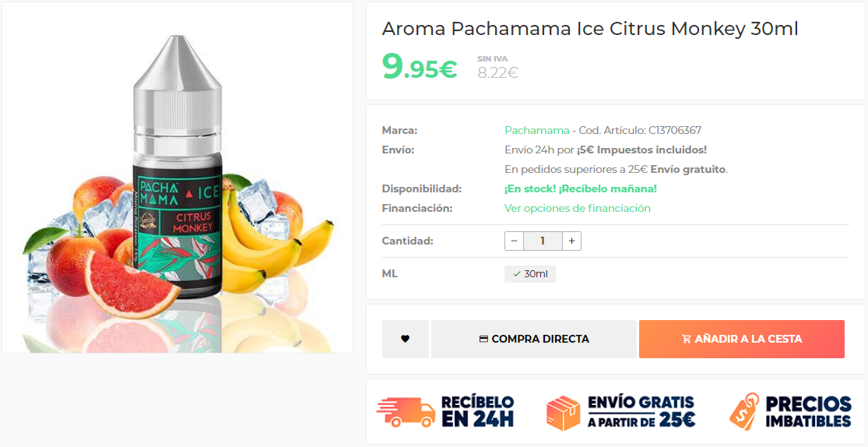The image size is (868, 447).
Task: Click the red delivery truck icon
Action: 406,412
